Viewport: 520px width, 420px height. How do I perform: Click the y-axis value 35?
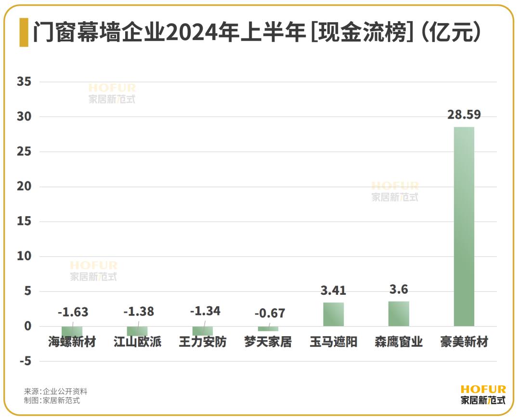[x=24, y=81]
